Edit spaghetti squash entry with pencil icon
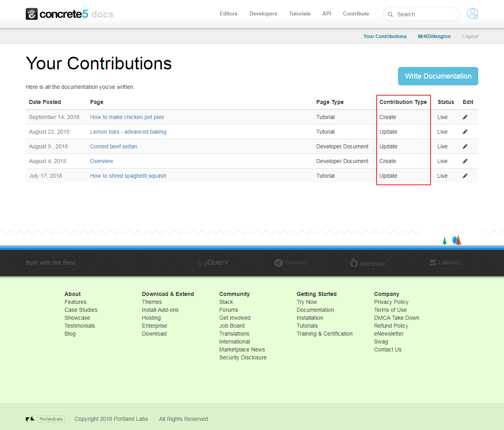The image size is (504, 430). (465, 175)
